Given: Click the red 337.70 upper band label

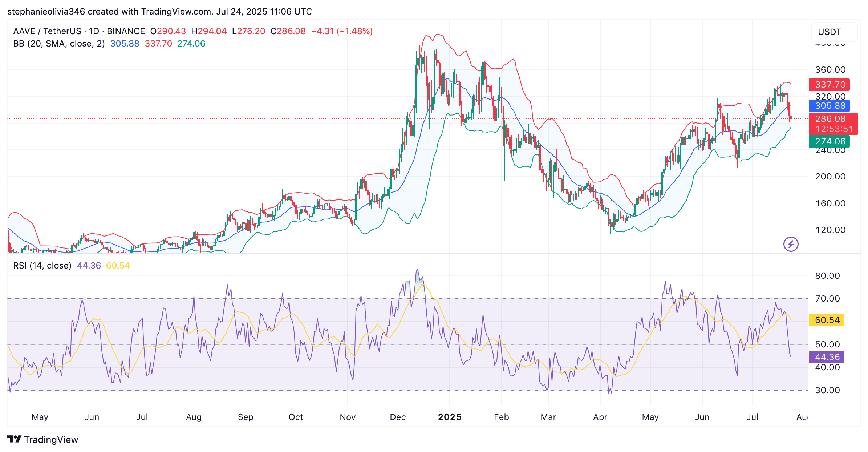Looking at the screenshot, I should point(831,84).
